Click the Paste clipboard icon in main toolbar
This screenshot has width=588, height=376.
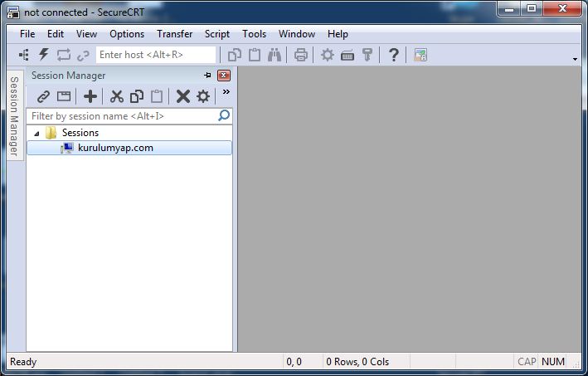(x=255, y=55)
